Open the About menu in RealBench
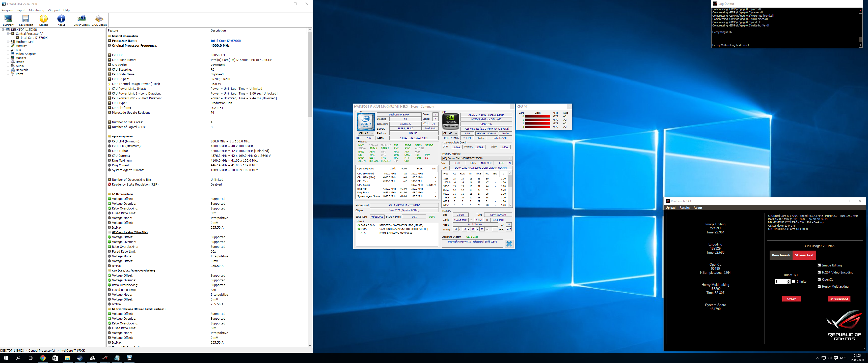This screenshot has height=363, width=868. (x=698, y=208)
